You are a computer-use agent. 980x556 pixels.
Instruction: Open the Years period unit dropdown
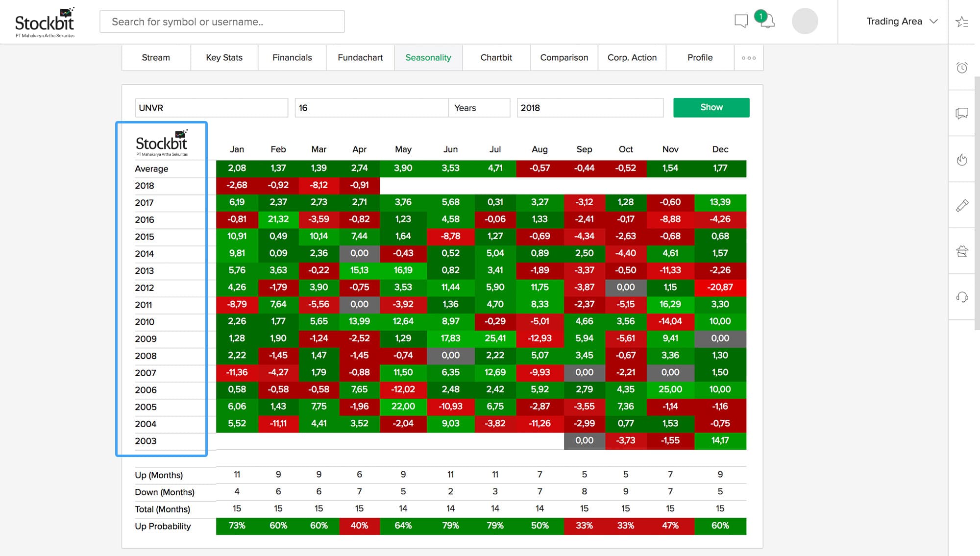coord(479,108)
